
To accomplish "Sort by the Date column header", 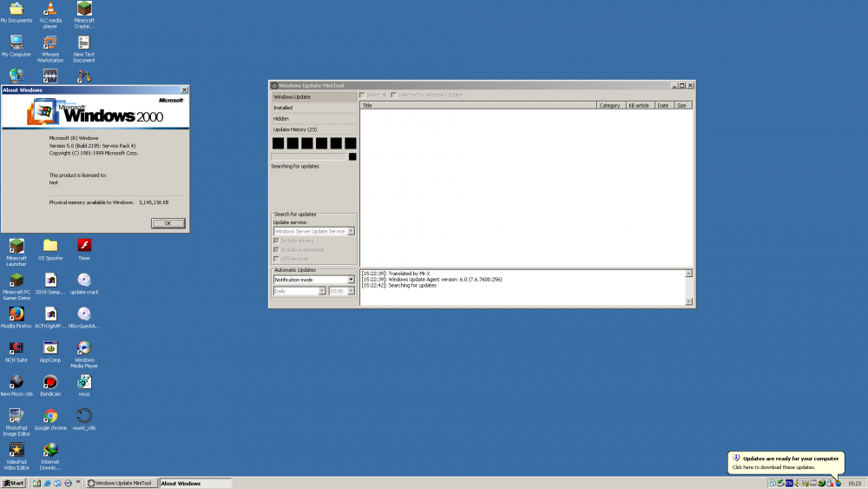I will coord(664,105).
